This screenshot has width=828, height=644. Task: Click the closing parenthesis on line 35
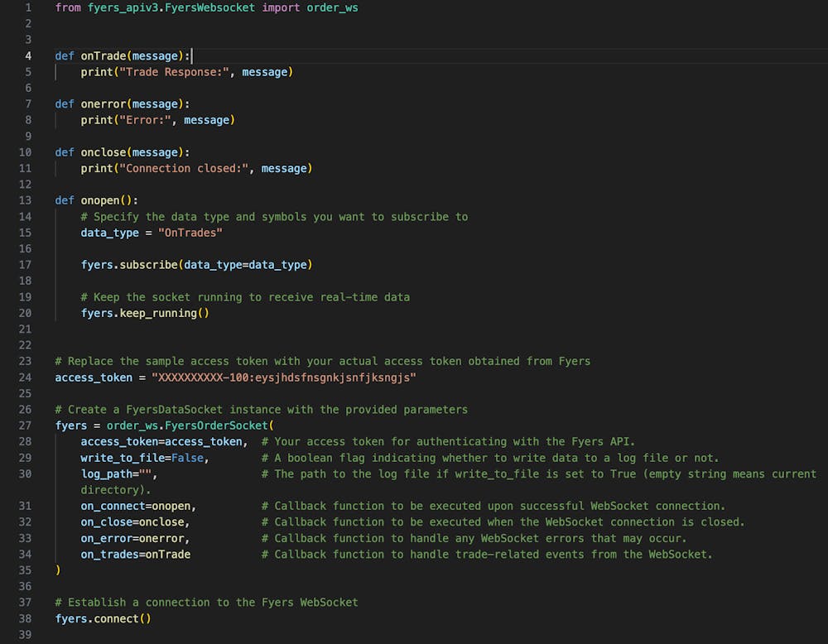[56, 570]
